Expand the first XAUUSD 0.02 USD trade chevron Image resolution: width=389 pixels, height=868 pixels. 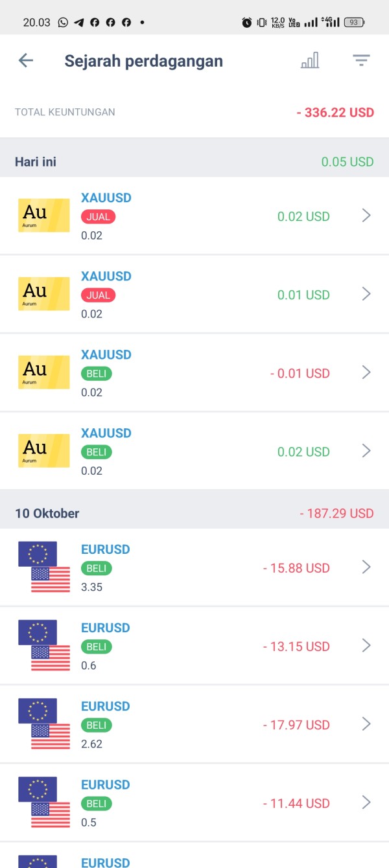click(366, 216)
